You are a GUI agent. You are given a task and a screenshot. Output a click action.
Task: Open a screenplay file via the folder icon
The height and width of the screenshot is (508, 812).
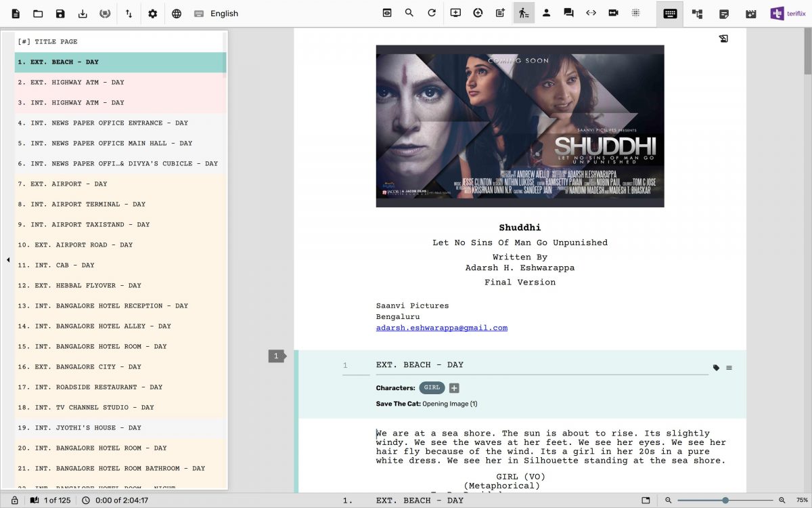[37, 14]
